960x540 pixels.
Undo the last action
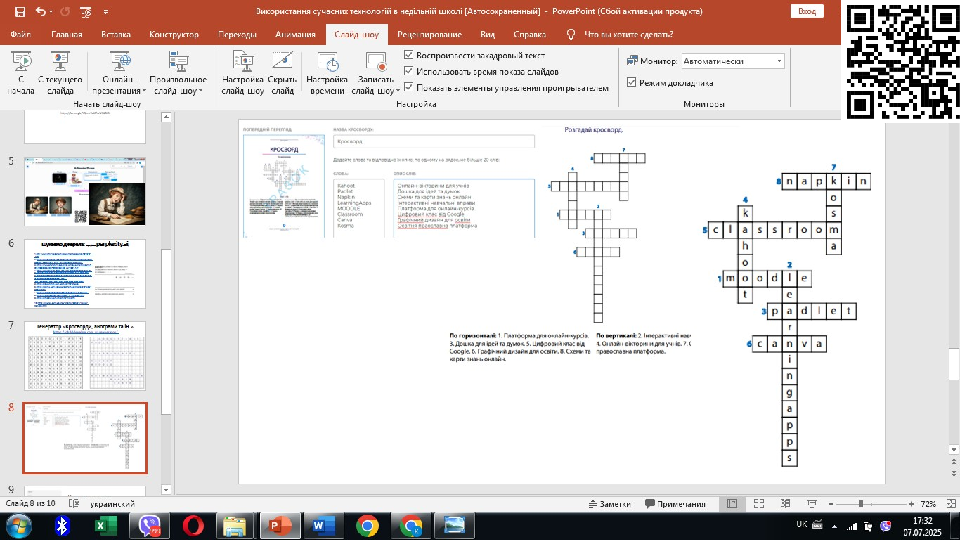(40, 12)
